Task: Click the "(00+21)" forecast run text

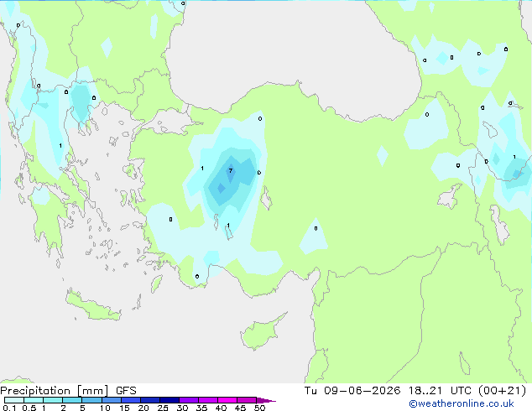Action: coord(502,391)
